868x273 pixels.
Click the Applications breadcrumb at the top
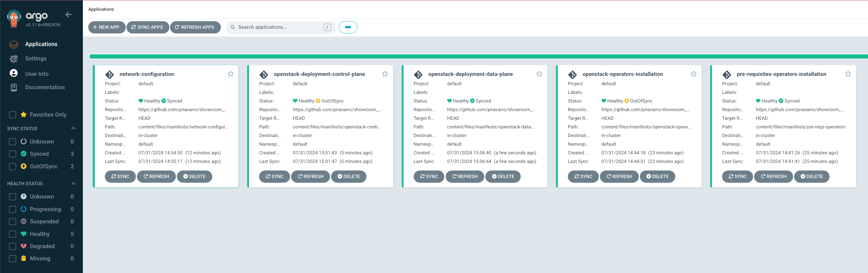[x=101, y=9]
